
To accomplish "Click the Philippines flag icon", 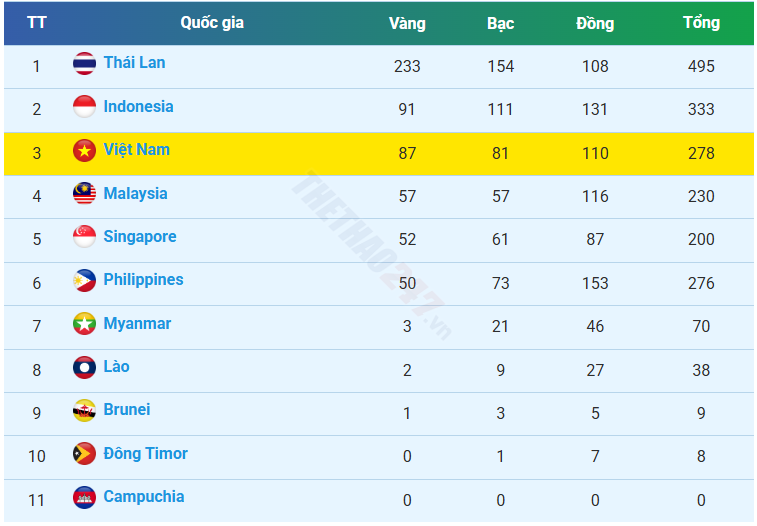I will click(x=85, y=281).
